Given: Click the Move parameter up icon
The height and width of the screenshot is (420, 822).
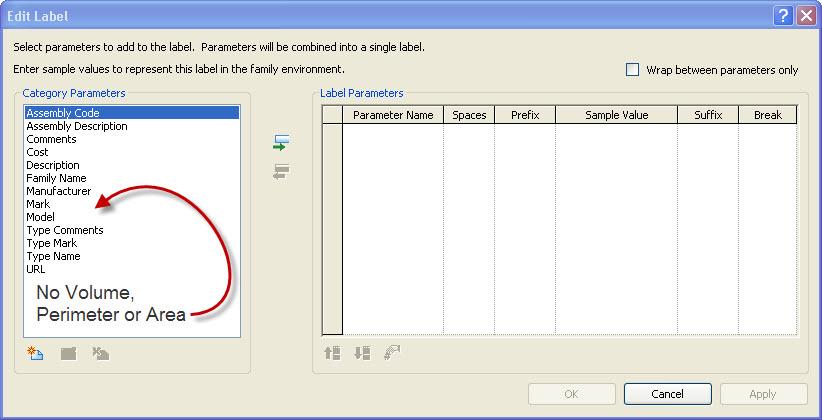Looking at the screenshot, I should tap(332, 353).
